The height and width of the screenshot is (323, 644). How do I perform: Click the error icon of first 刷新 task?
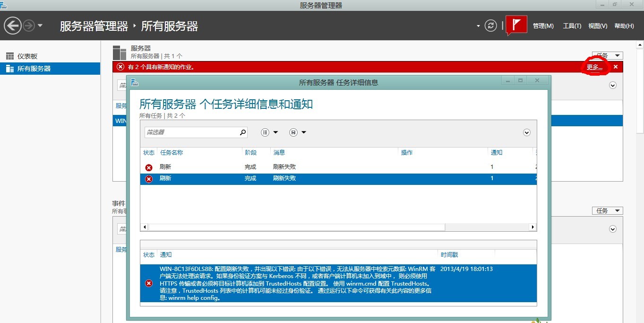click(x=149, y=167)
